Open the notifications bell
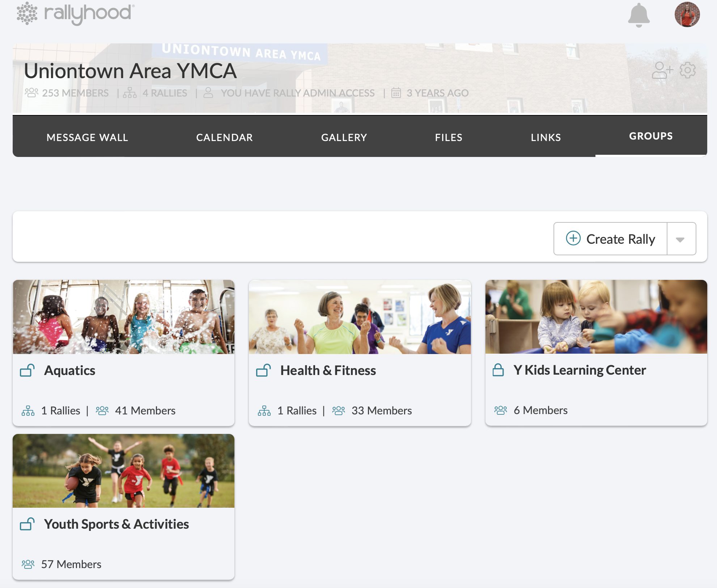Image resolution: width=717 pixels, height=588 pixels. click(x=639, y=15)
